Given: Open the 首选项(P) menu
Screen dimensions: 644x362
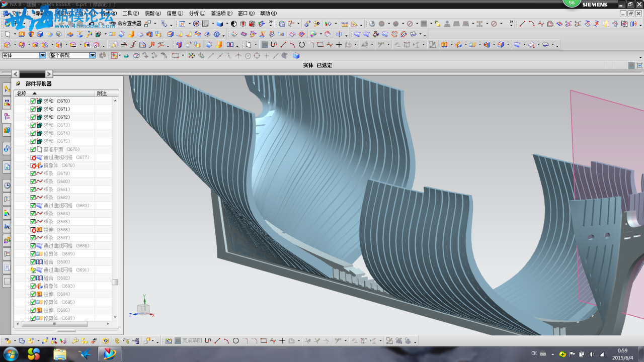Looking at the screenshot, I should (221, 14).
